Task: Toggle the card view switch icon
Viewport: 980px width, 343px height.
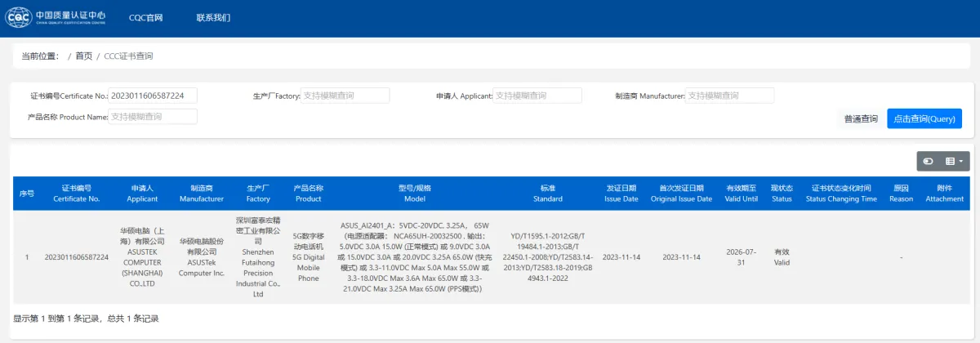Action: [x=928, y=162]
